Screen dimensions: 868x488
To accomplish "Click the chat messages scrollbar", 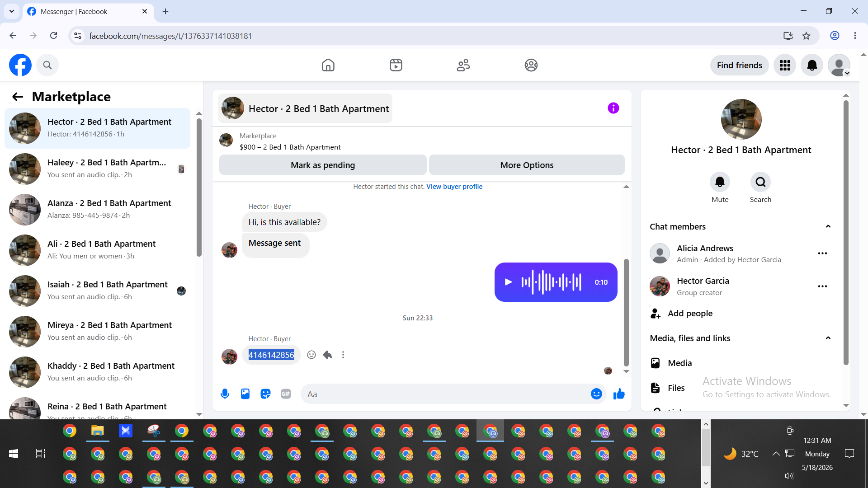I will [626, 312].
